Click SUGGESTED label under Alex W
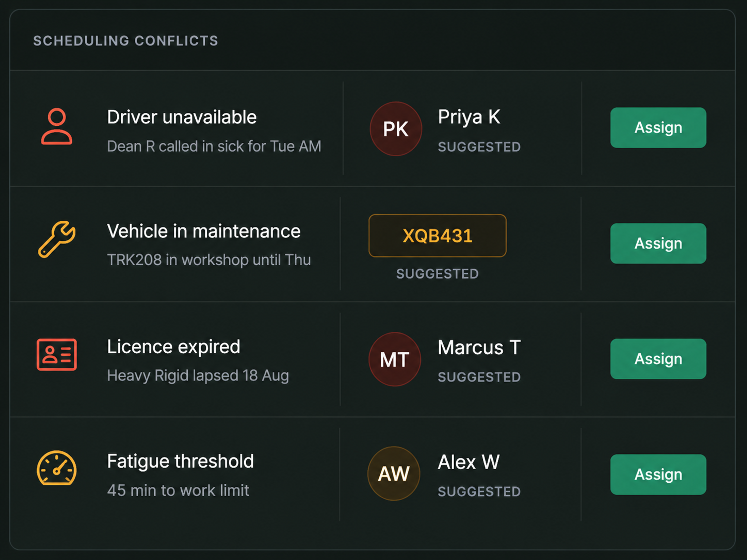Screen dimensions: 747x560 point(479,492)
